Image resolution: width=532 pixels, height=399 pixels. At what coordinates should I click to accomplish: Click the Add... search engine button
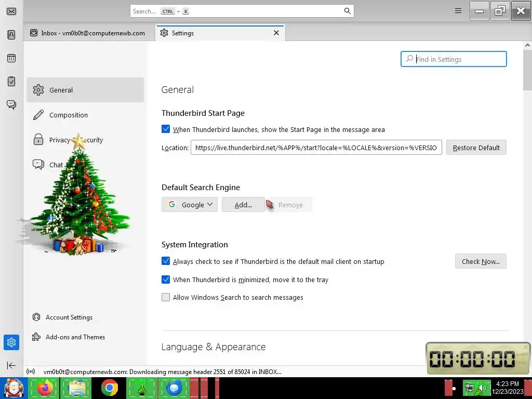tap(243, 205)
